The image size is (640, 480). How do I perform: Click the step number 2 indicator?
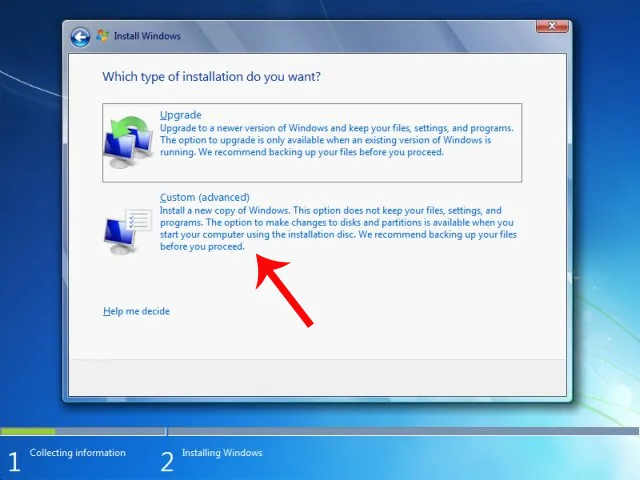click(167, 461)
